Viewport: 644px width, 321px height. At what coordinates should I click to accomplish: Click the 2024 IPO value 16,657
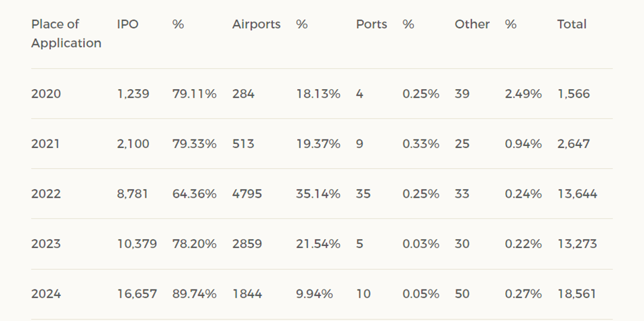click(136, 294)
